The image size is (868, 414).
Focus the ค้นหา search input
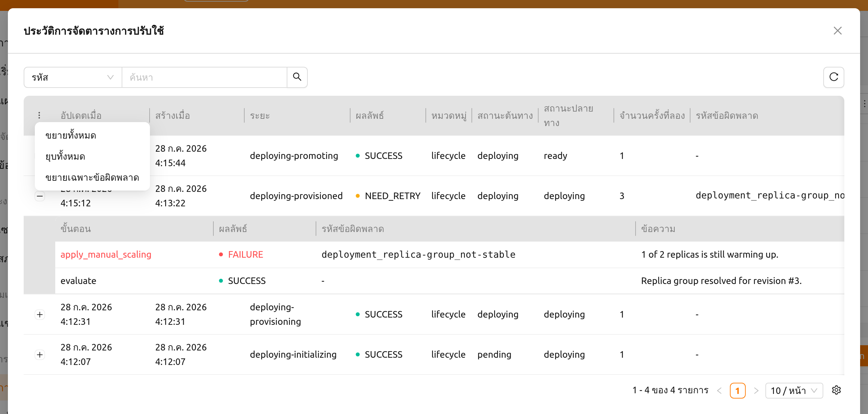[204, 77]
